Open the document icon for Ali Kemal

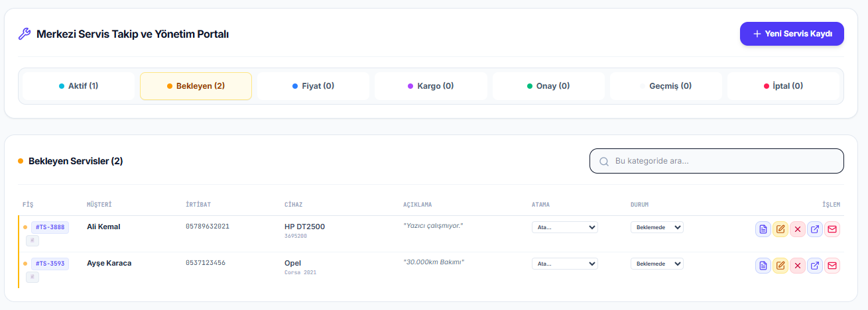pos(763,229)
